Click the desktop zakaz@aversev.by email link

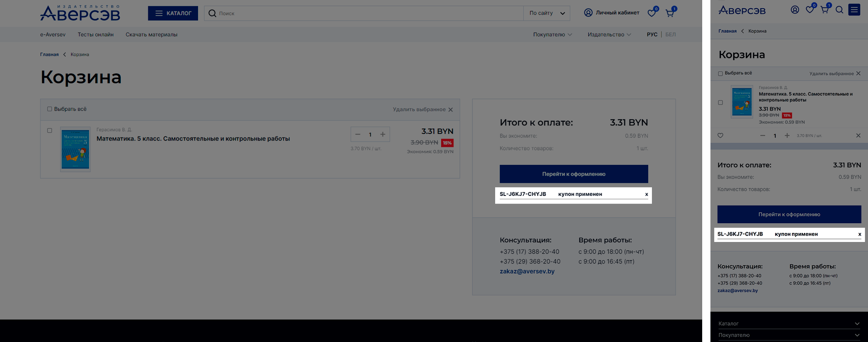(x=527, y=271)
